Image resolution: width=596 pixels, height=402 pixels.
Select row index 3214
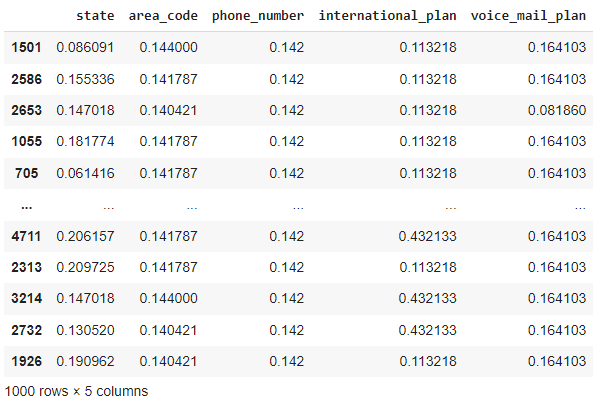click(x=26, y=298)
